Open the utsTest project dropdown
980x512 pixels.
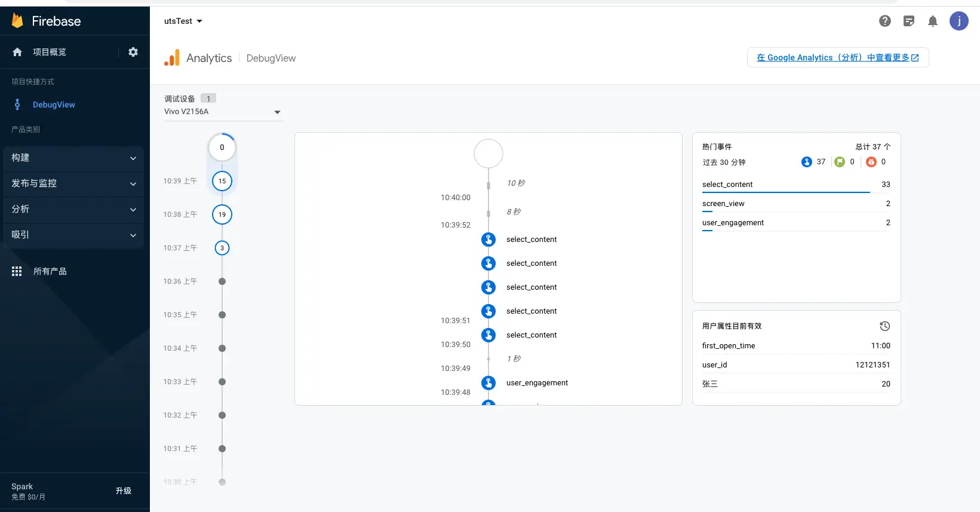point(183,21)
